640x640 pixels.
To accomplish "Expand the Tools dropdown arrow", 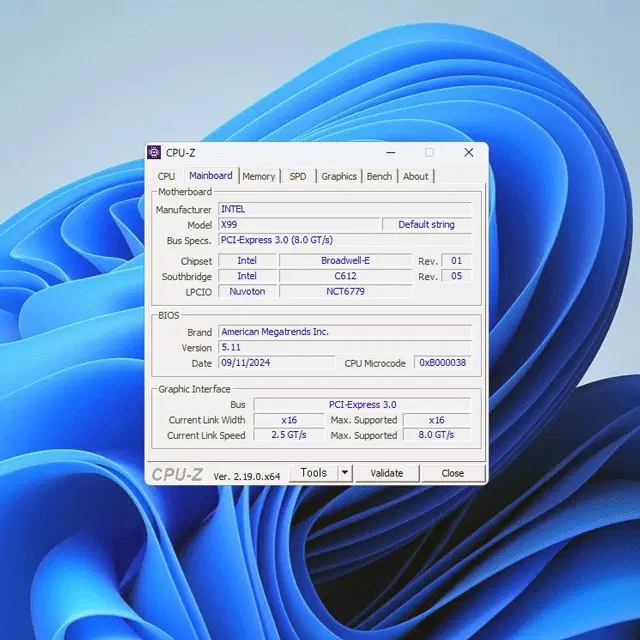I will point(345,473).
